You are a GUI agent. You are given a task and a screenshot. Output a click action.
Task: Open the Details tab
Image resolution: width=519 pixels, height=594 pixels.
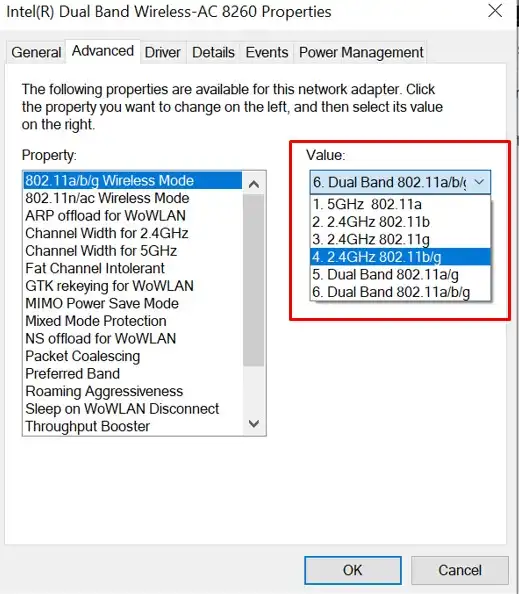pyautogui.click(x=213, y=52)
